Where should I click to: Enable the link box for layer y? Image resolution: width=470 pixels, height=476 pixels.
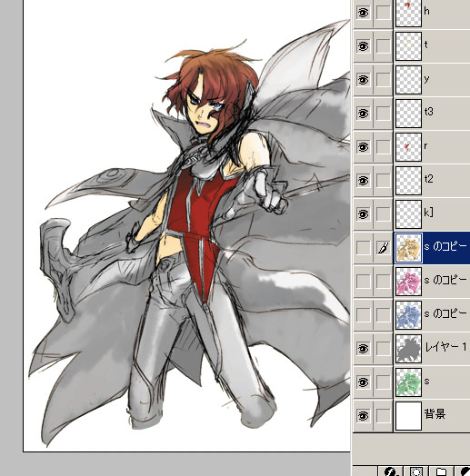[383, 80]
